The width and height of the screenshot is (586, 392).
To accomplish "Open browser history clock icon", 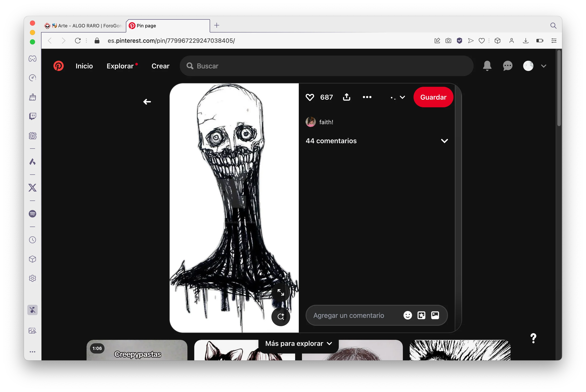I will click(x=32, y=240).
